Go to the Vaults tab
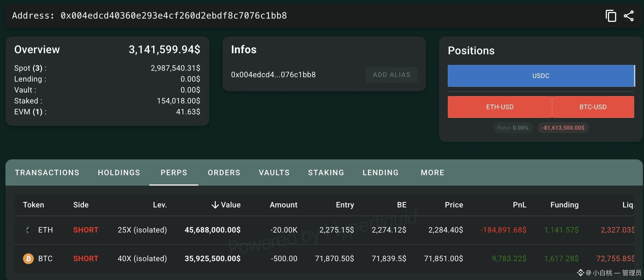Image resolution: width=644 pixels, height=280 pixels. (x=274, y=172)
